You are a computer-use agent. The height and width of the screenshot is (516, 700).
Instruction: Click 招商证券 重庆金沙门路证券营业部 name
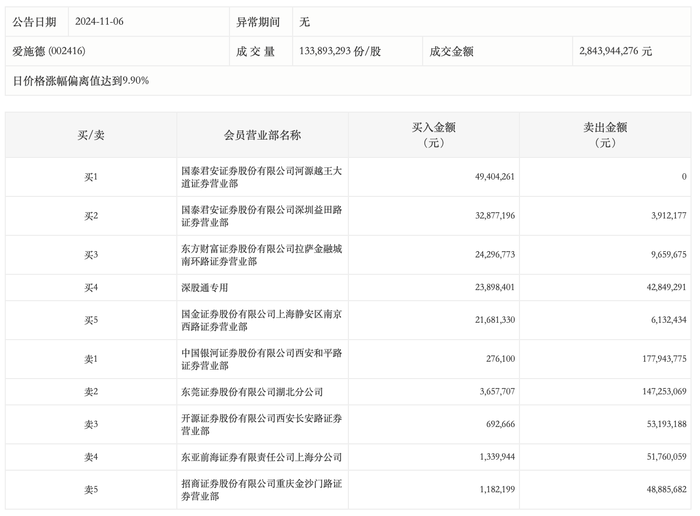(x=261, y=490)
